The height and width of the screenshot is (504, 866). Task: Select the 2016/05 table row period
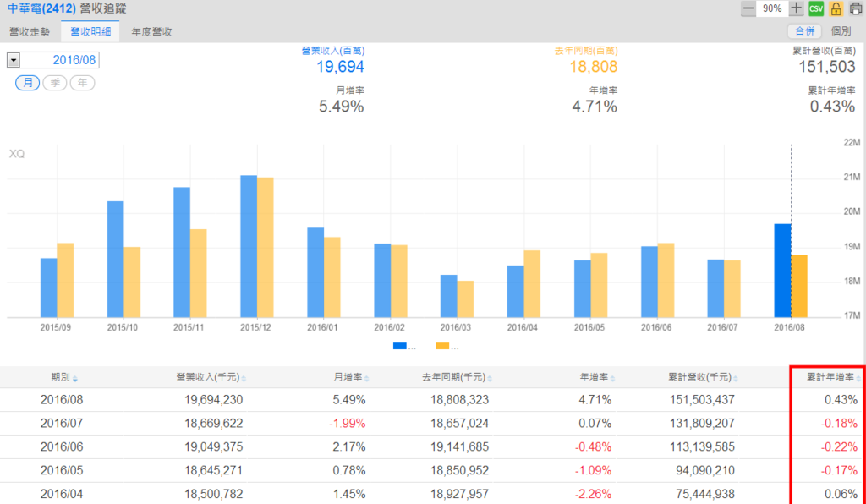[61, 470]
